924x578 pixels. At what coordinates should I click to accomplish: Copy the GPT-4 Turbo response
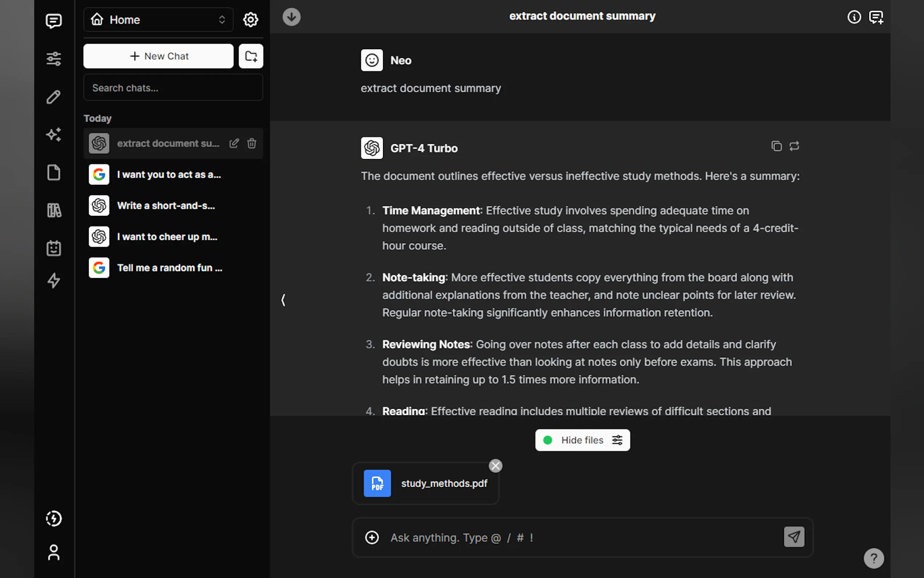[x=776, y=146]
